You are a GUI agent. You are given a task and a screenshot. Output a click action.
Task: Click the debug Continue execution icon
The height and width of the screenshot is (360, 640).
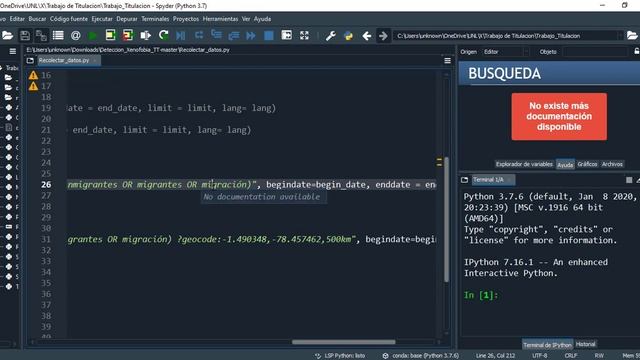[x=251, y=36]
